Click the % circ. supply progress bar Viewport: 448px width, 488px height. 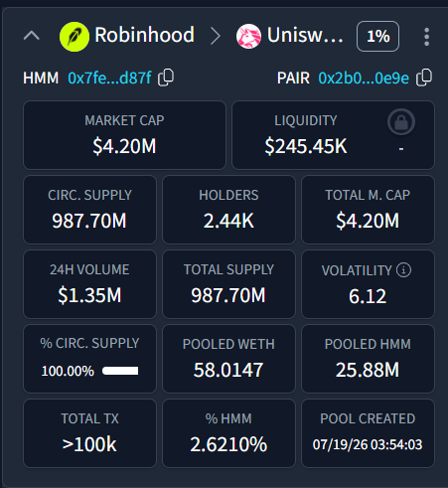(120, 371)
